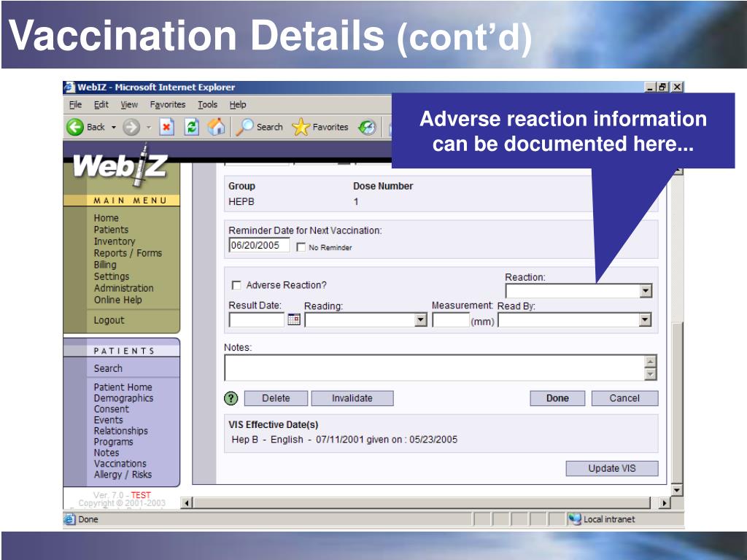Click the grey Forward arrow icon
The image size is (747, 560).
click(131, 127)
